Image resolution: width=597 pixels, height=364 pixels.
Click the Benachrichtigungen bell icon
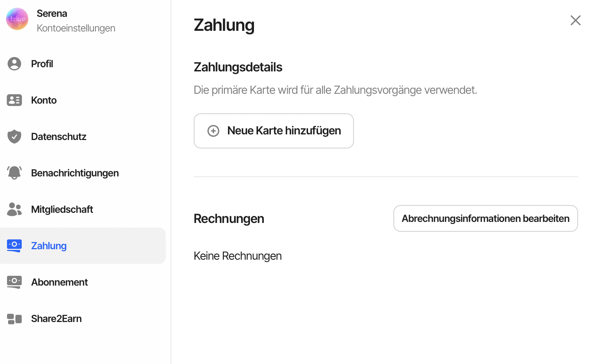[x=14, y=173]
